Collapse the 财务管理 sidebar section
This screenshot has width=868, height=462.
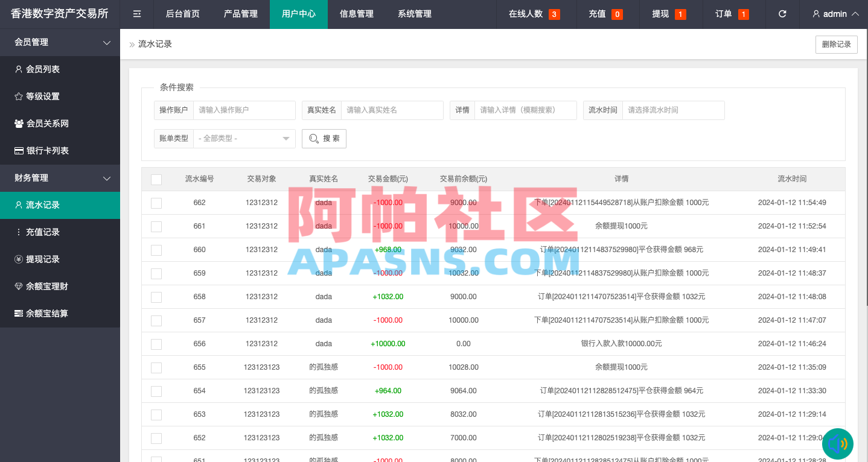pos(60,178)
